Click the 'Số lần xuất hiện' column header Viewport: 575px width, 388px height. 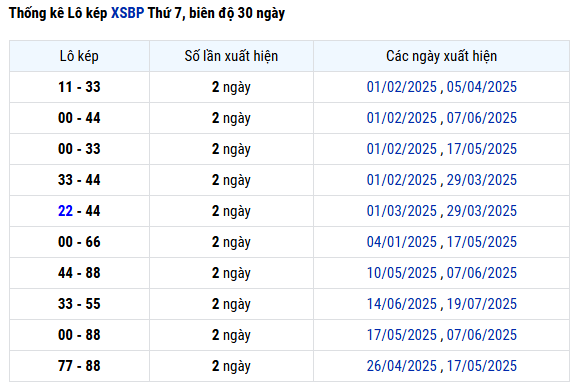coord(231,56)
